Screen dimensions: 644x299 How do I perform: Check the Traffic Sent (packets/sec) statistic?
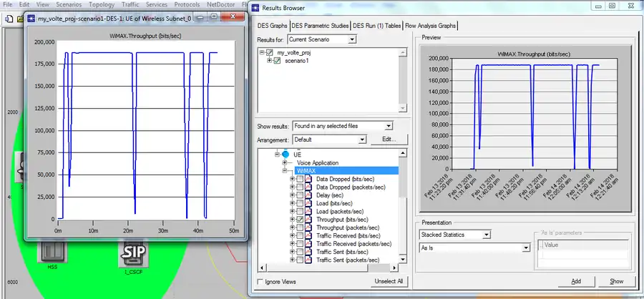pyautogui.click(x=300, y=260)
